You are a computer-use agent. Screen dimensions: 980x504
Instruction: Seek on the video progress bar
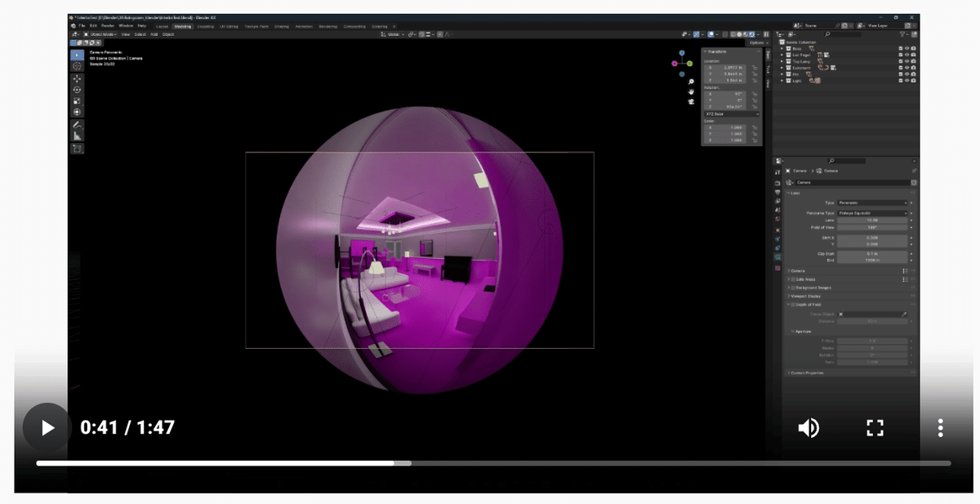tap(493, 463)
